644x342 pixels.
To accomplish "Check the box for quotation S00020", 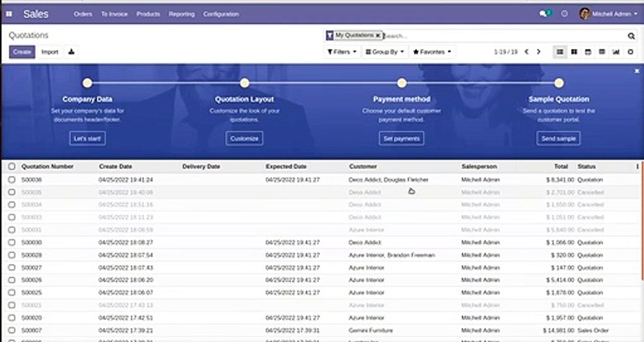I will click(12, 318).
